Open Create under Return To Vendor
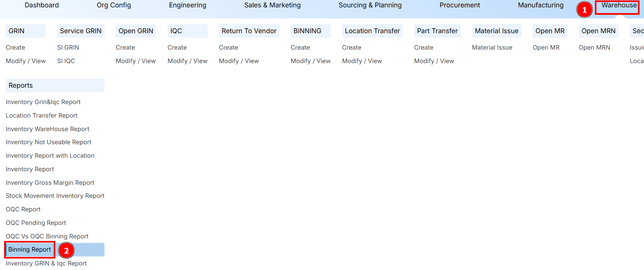This screenshot has height=270, width=644. tap(228, 47)
